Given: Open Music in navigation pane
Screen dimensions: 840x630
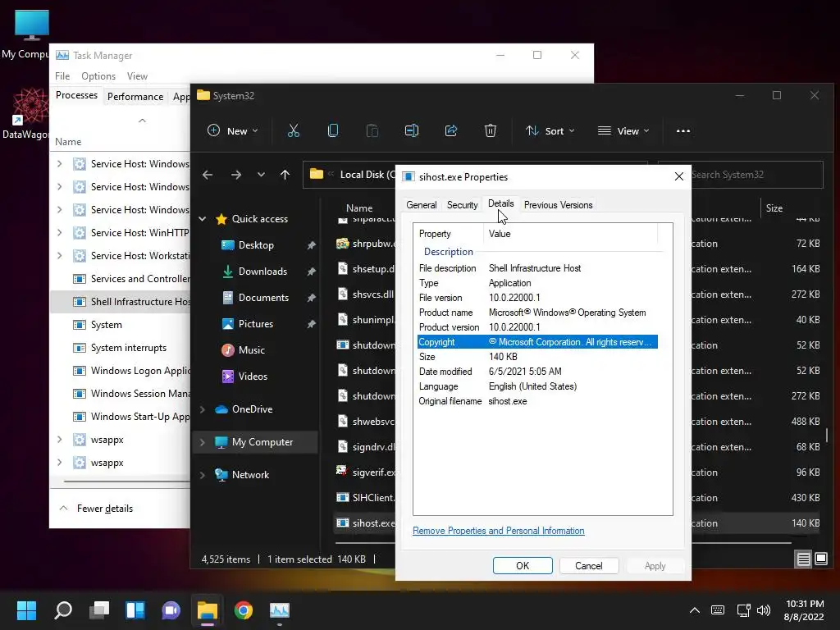Looking at the screenshot, I should (x=251, y=350).
